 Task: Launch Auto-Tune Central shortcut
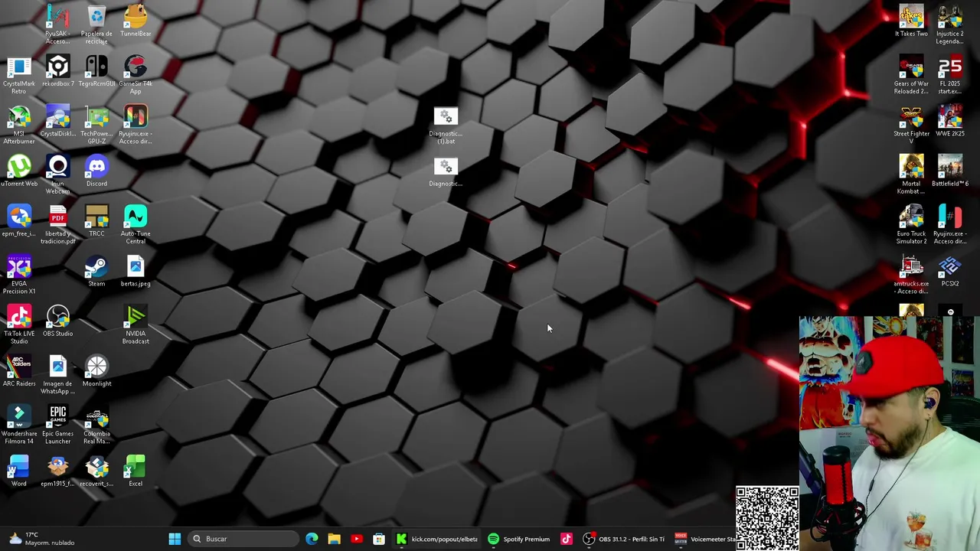(x=136, y=224)
